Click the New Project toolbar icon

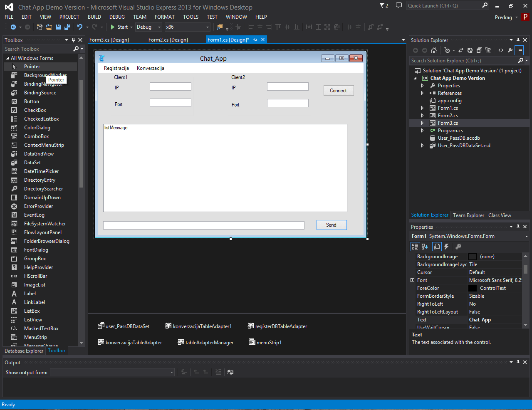(40, 27)
